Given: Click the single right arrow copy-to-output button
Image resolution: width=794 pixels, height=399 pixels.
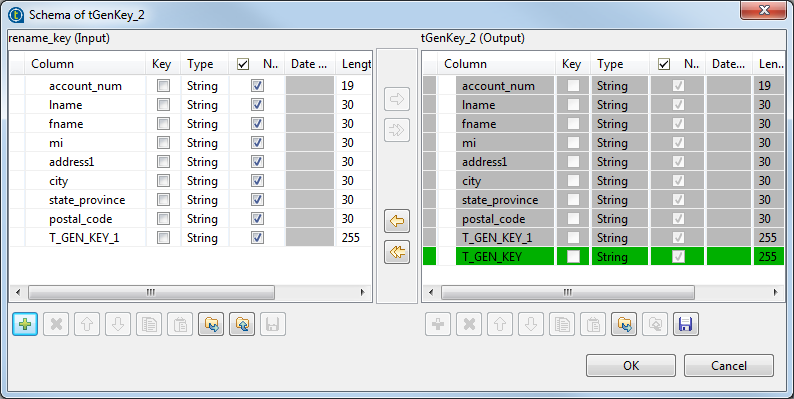Looking at the screenshot, I should [x=397, y=99].
